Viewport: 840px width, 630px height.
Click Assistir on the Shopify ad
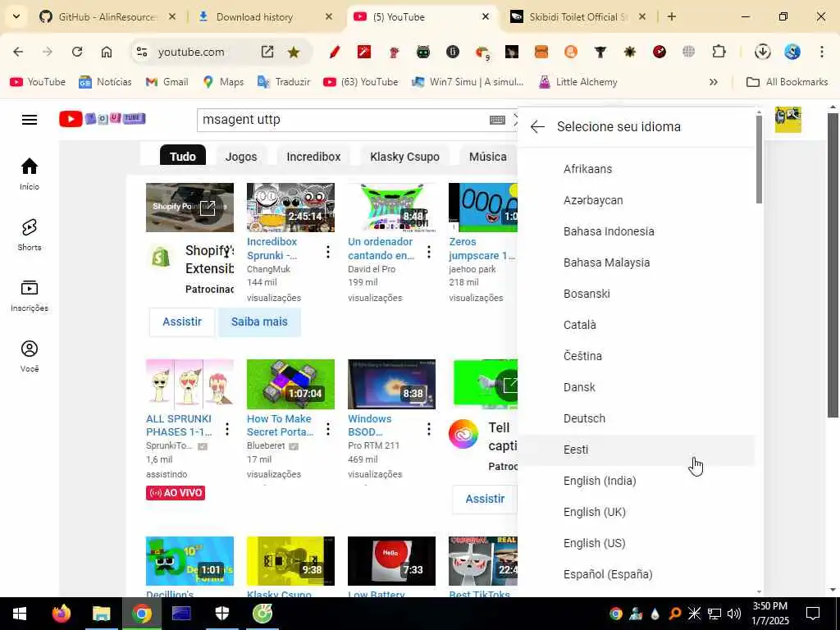point(182,322)
